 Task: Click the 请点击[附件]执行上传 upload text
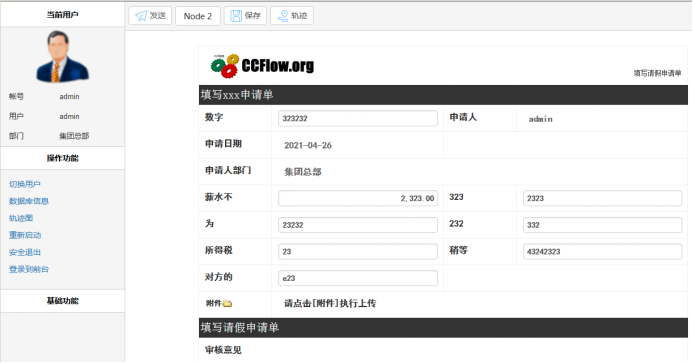[x=330, y=304]
